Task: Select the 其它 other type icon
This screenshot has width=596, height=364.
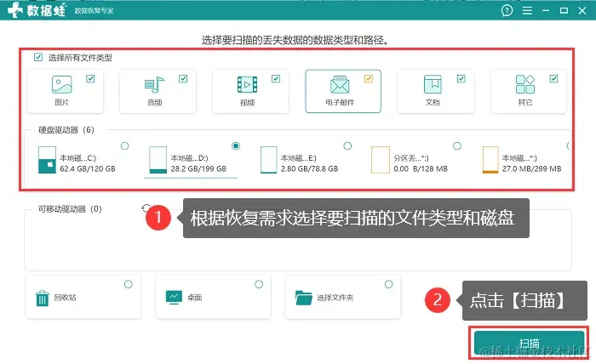Action: click(x=525, y=84)
